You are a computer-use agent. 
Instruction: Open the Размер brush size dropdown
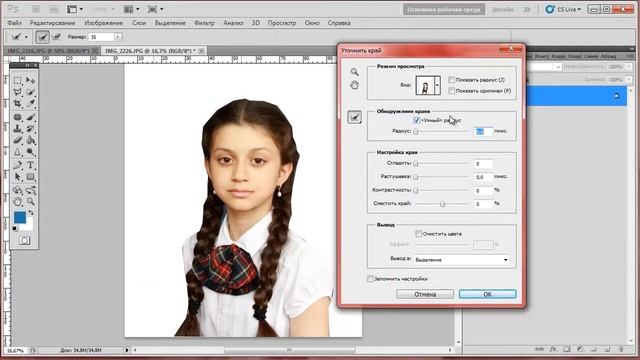point(118,37)
